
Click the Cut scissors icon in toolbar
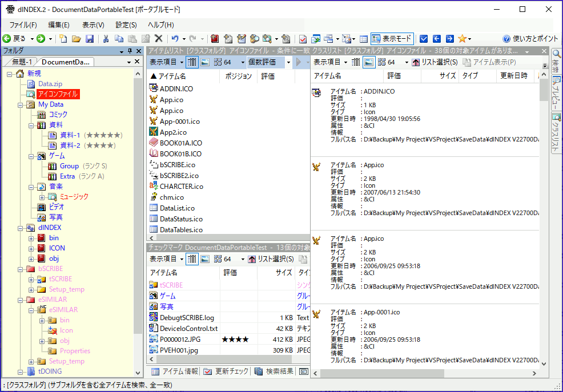[105, 39]
